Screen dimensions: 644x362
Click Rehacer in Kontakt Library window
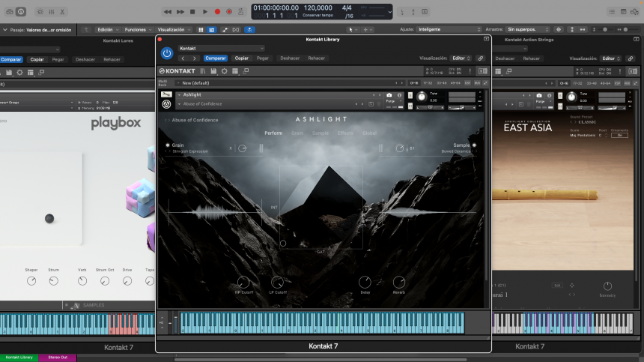pyautogui.click(x=316, y=58)
